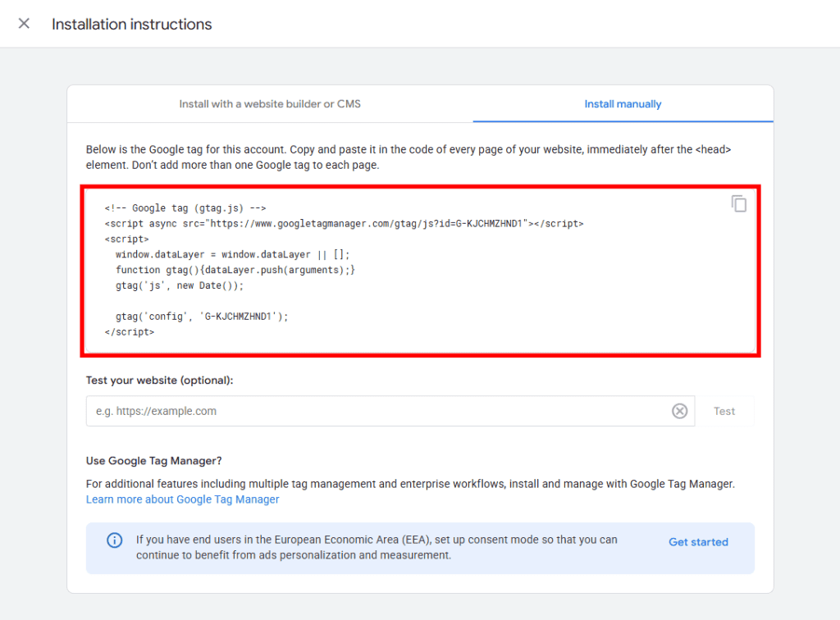840x620 pixels.
Task: Click the gtag('js', new Date()) line
Action: [x=180, y=286]
